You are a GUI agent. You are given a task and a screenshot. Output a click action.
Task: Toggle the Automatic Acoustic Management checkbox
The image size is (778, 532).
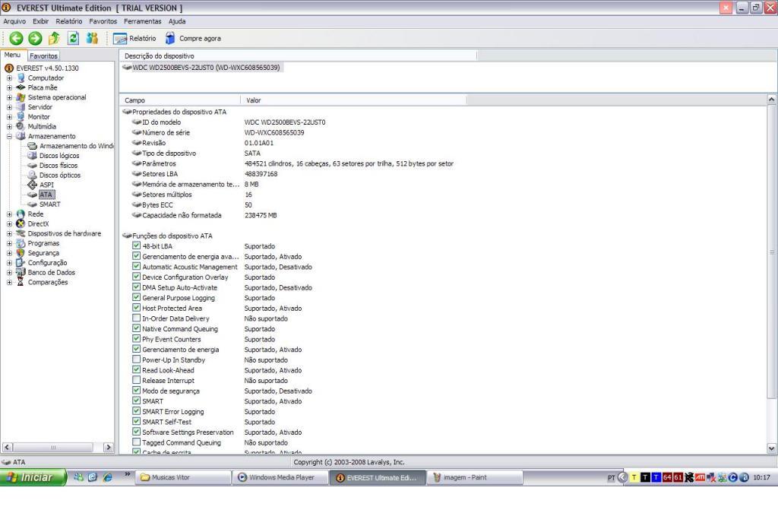137,267
